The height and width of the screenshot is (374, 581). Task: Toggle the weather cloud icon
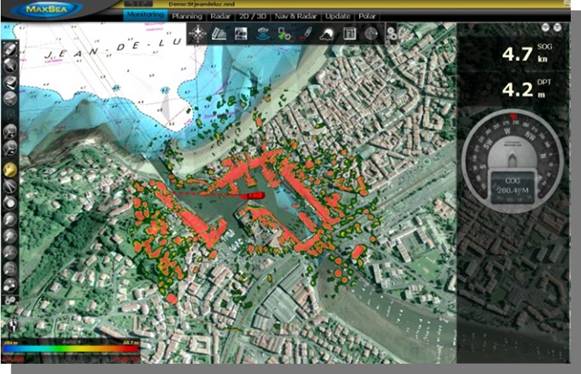pyautogui.click(x=327, y=34)
